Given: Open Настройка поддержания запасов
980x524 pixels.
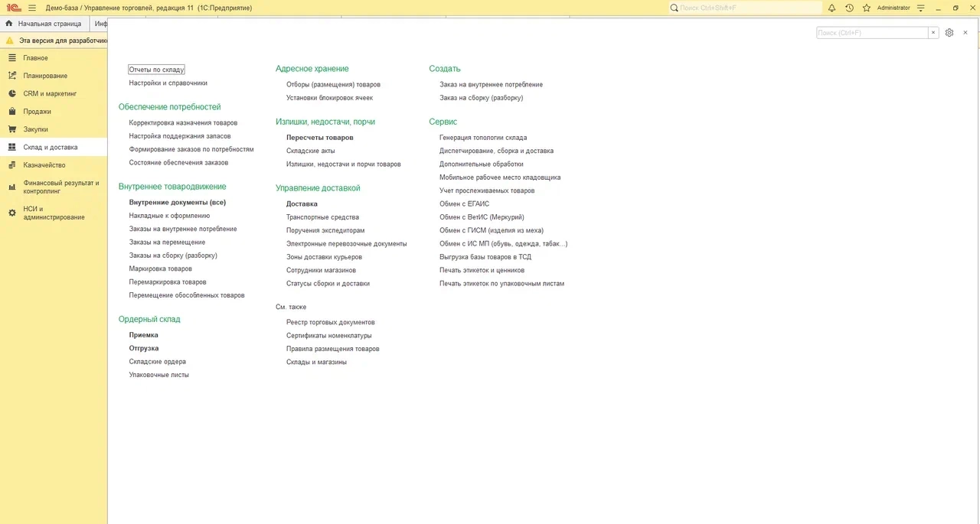Looking at the screenshot, I should click(x=180, y=136).
